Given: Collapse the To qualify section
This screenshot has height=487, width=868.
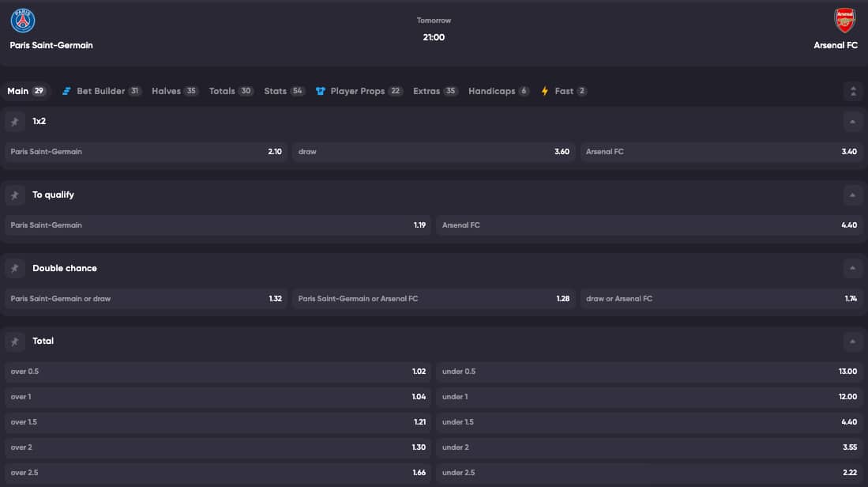Looking at the screenshot, I should [x=852, y=195].
